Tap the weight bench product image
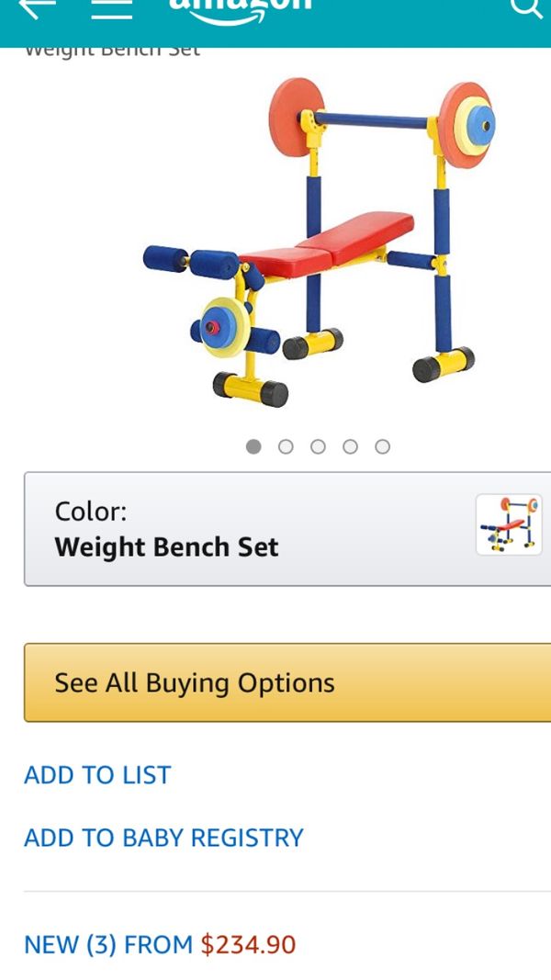 pyautogui.click(x=319, y=242)
